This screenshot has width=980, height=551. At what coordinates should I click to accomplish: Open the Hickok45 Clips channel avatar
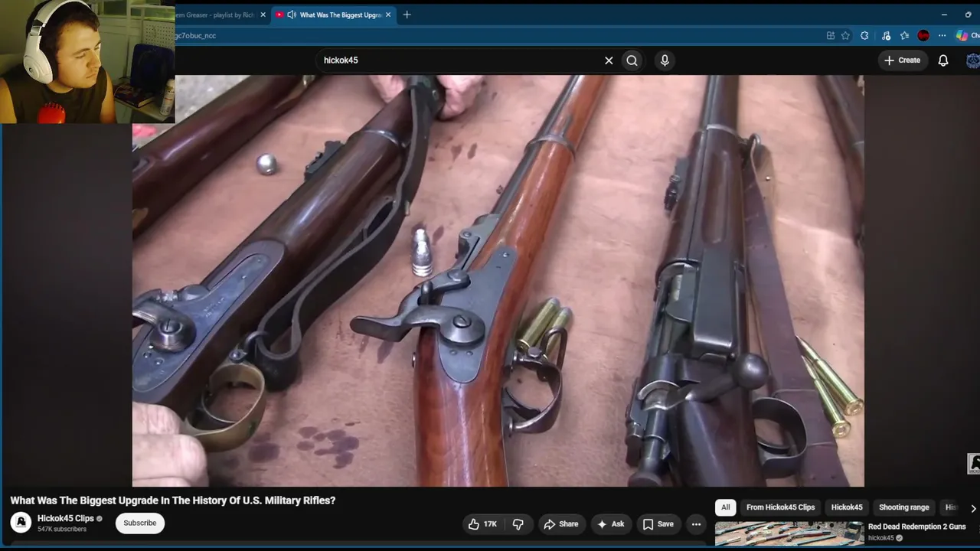(x=21, y=523)
